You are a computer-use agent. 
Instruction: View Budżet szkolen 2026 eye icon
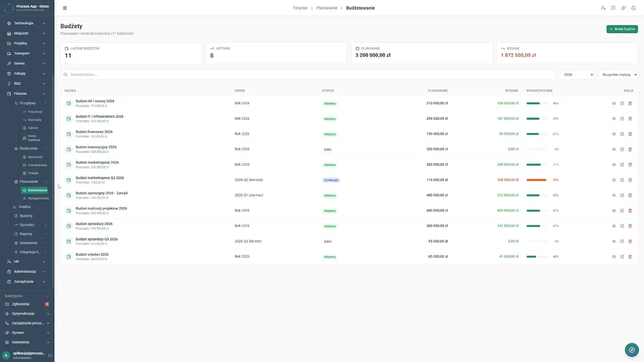pos(614,257)
